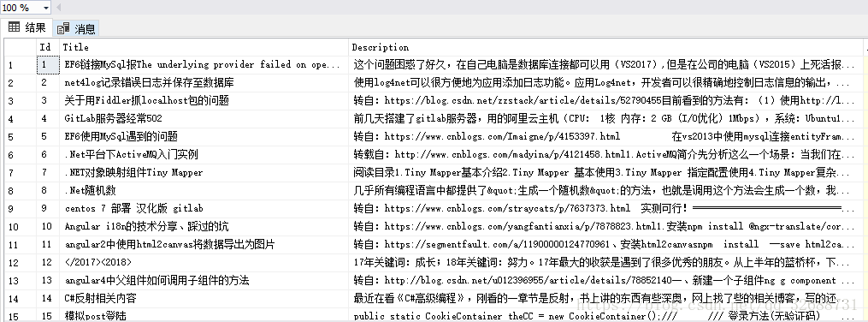Viewport: 868px width, 322px height.
Task: Click description starting '阅读目录1.Tiny Mapper基本介绍'
Action: click(x=601, y=172)
